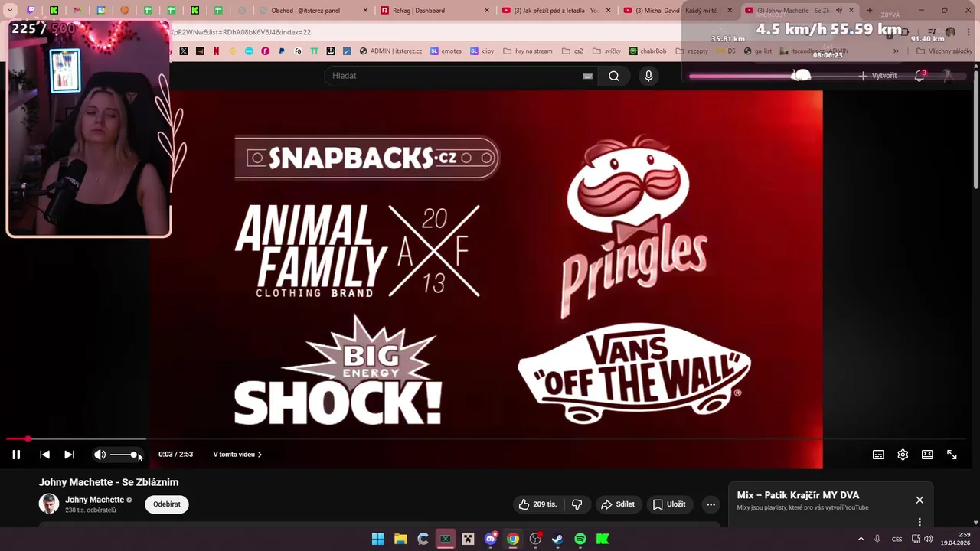Open the Johny Machette channel name link

point(94,500)
